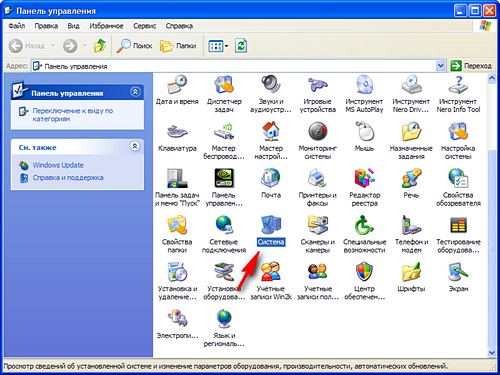500x375 pixels.
Task: Click Переключение к виду по категориям link
Action: [x=73, y=115]
